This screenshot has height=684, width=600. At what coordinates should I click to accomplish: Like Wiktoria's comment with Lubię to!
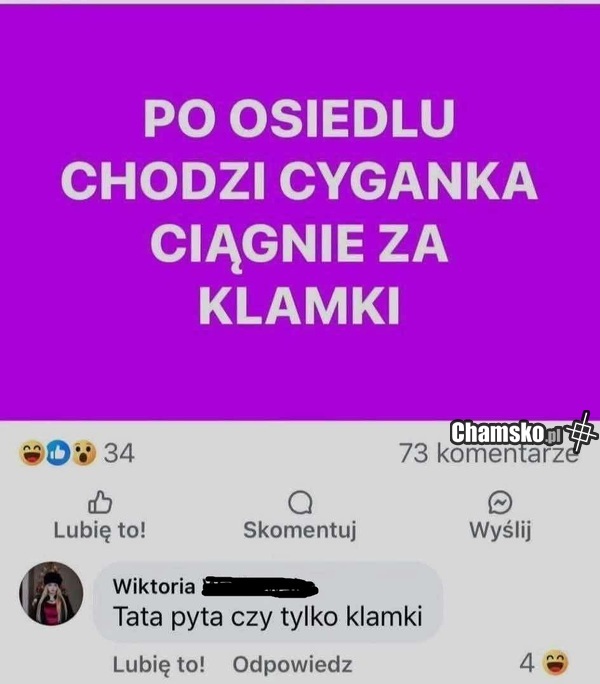[158, 664]
